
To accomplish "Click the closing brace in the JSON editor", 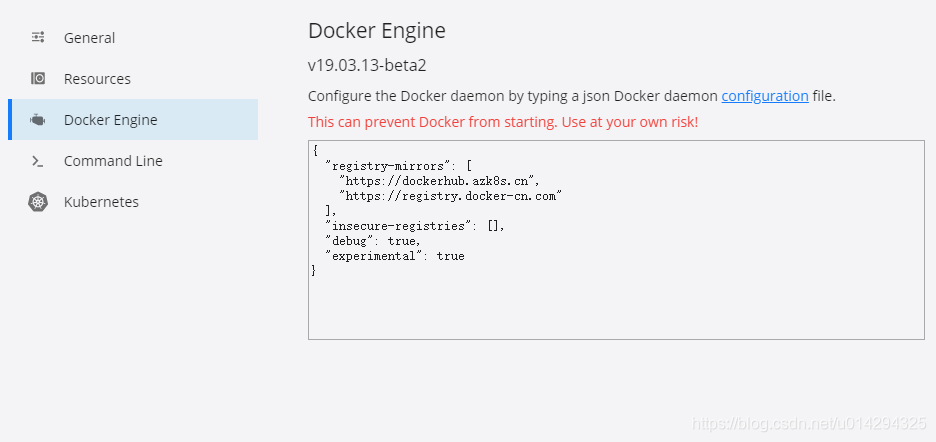I will pos(314,271).
